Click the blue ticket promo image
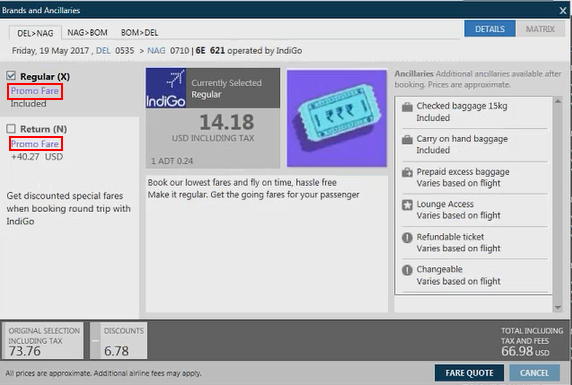This screenshot has width=572, height=385. (x=337, y=118)
